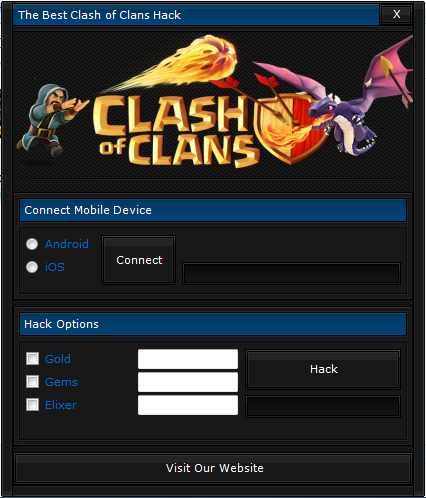426x498 pixels.
Task: Select the Android radio button
Action: [x=32, y=244]
